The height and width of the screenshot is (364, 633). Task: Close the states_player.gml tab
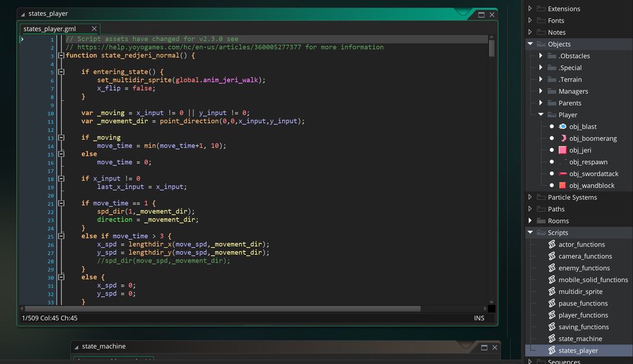tap(94, 28)
